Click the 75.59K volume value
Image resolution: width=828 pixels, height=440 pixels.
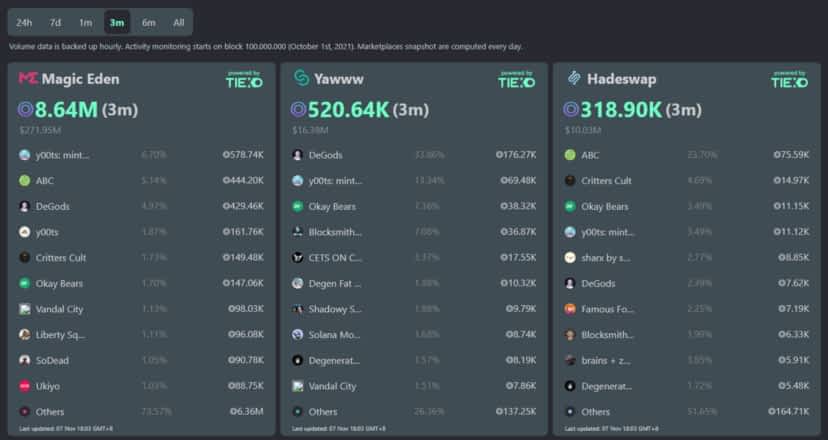pyautogui.click(x=791, y=155)
